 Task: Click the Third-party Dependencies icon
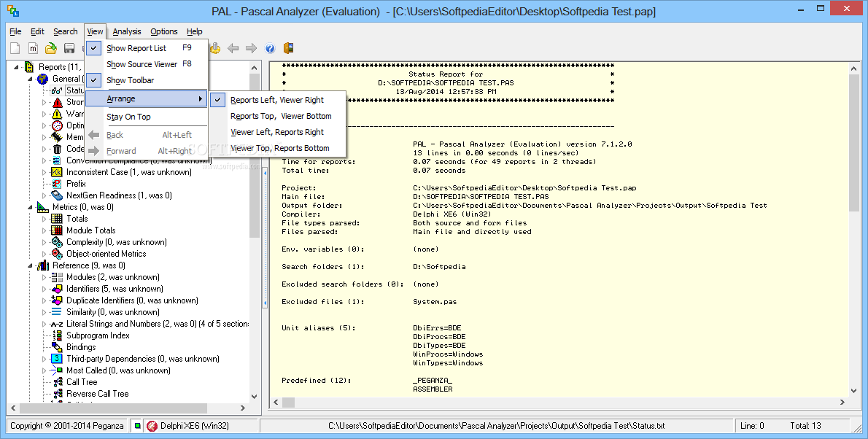click(57, 359)
